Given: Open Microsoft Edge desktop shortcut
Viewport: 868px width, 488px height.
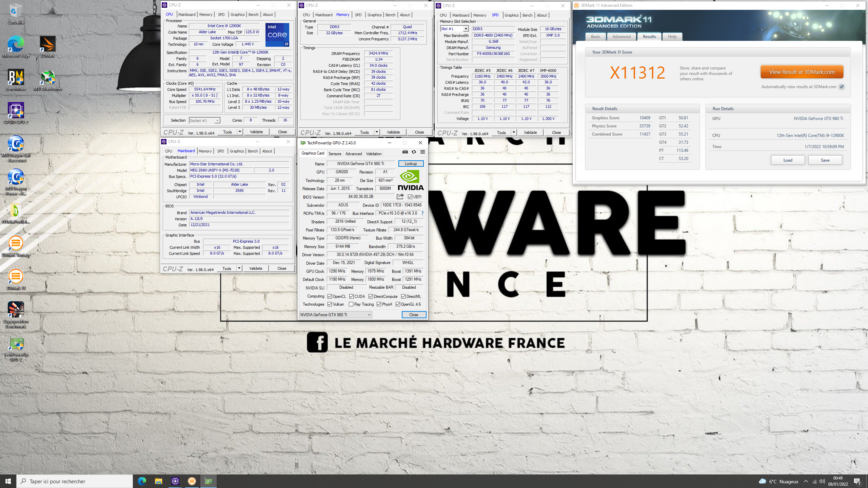Looking at the screenshot, I should point(16,47).
